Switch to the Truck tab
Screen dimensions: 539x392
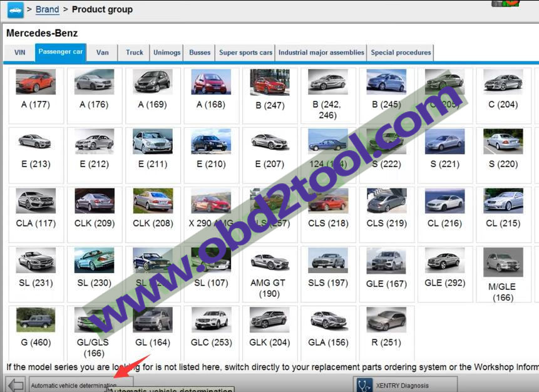pyautogui.click(x=134, y=53)
